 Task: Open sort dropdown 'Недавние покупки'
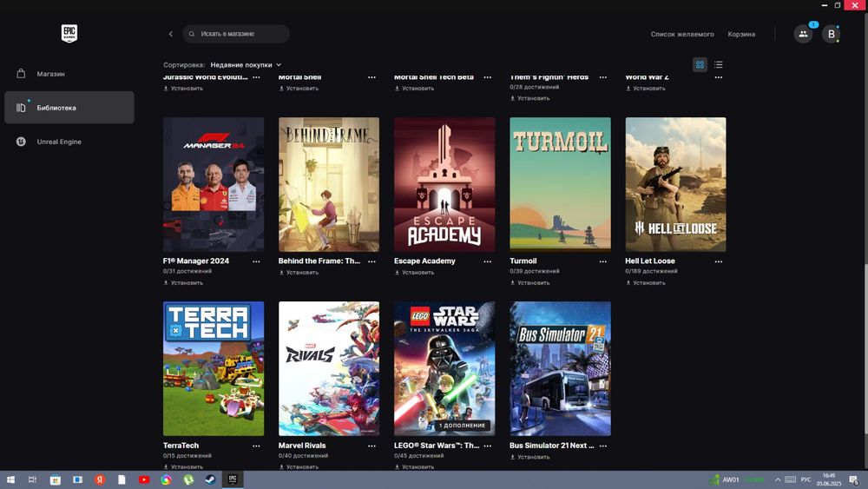click(246, 65)
